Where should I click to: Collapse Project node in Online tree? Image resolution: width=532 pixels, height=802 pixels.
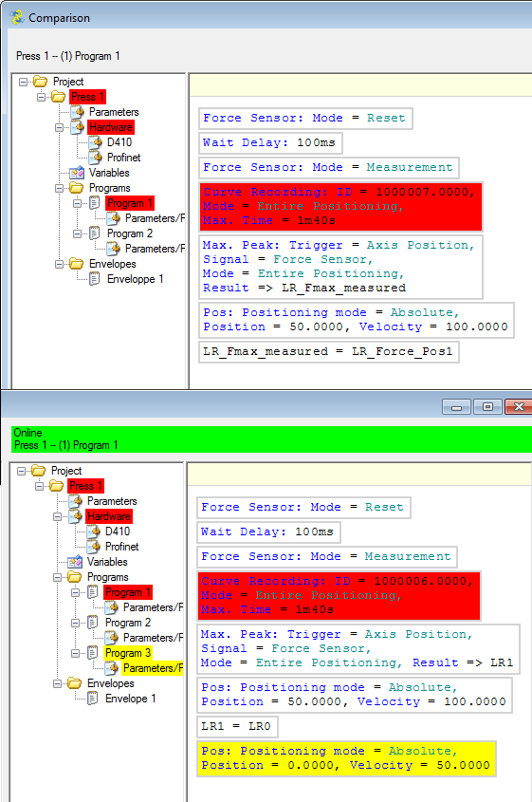point(21,471)
